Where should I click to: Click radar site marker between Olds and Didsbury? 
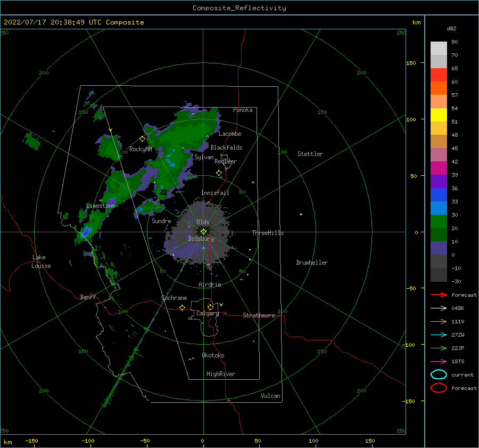point(203,232)
